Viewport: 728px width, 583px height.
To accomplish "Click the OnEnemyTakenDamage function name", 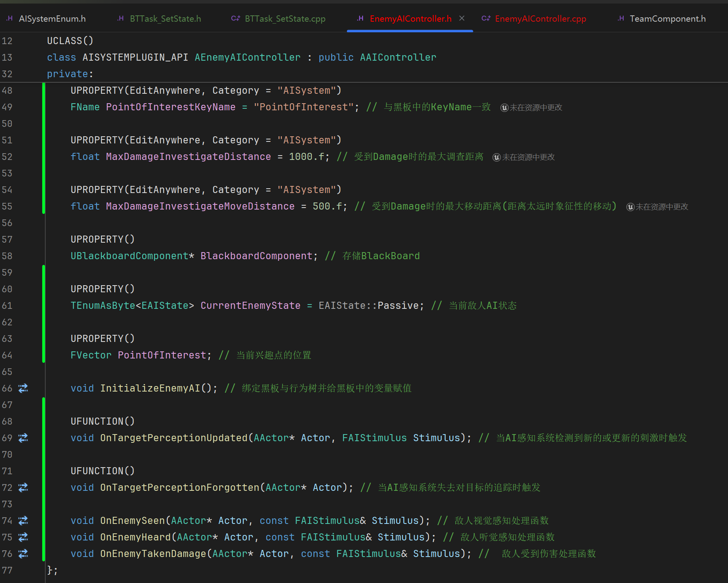I will 153,554.
